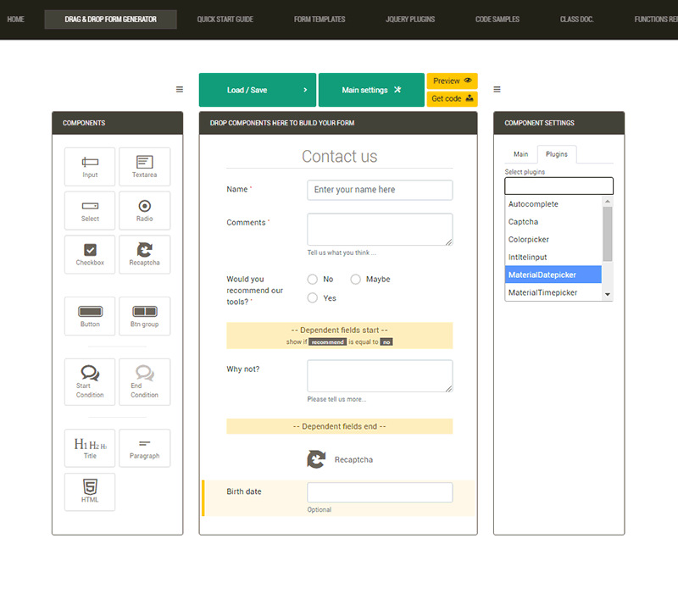The height and width of the screenshot is (616, 678).
Task: Select the 'Maybe' radio option
Action: [356, 279]
